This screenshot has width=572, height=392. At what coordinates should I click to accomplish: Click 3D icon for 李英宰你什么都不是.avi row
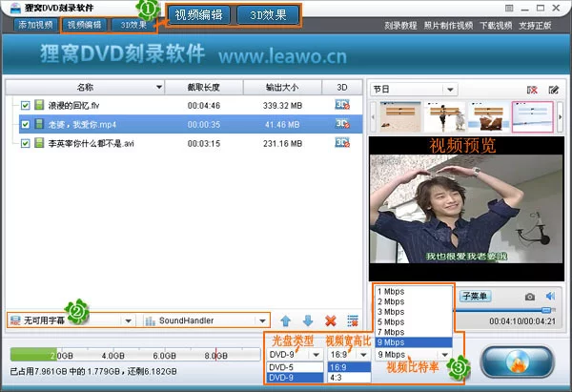342,142
